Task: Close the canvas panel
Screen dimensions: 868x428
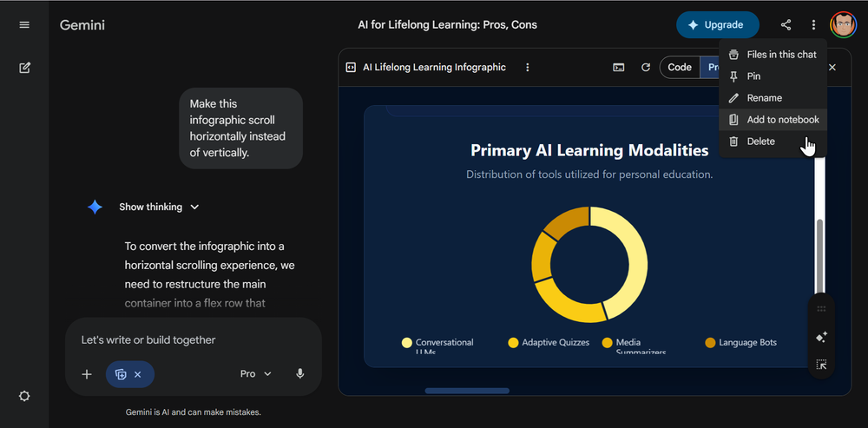Action: click(x=832, y=68)
